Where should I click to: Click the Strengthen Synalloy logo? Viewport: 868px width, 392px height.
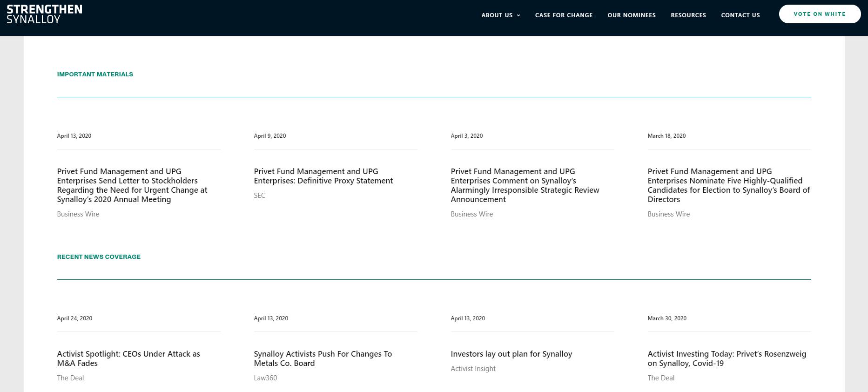[44, 14]
